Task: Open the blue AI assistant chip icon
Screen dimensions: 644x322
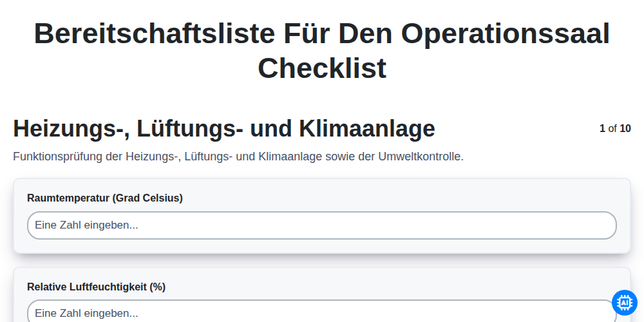Action: 624,303
